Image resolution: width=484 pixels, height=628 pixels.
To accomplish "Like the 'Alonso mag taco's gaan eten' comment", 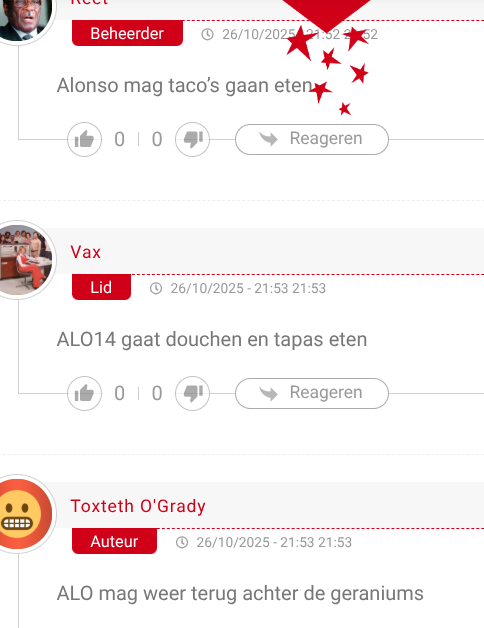I will point(84,139).
